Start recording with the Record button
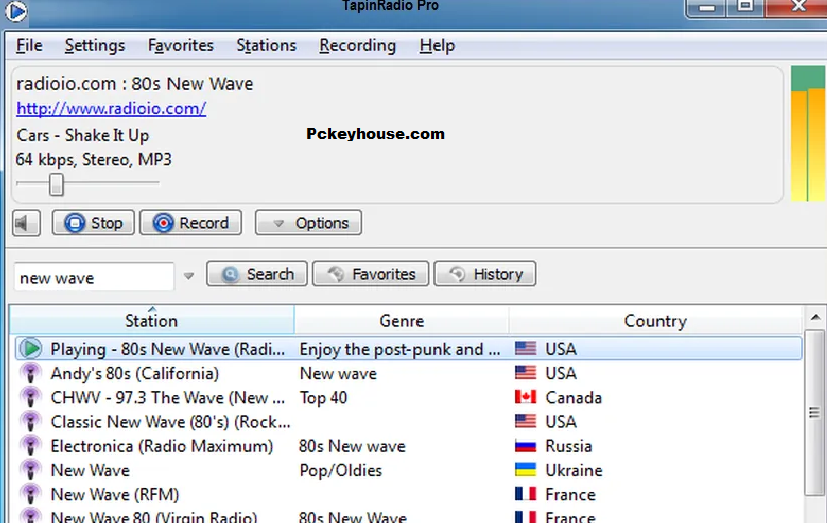 coord(190,222)
